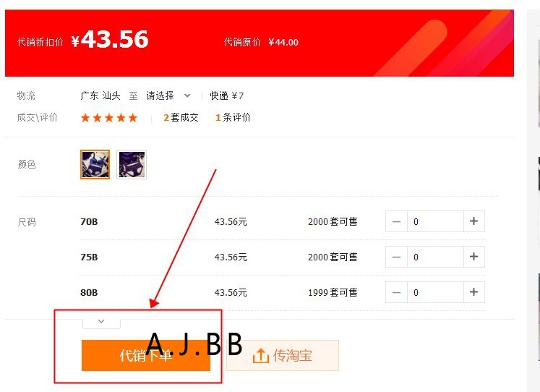Click the 传淘宝 button

point(283,356)
